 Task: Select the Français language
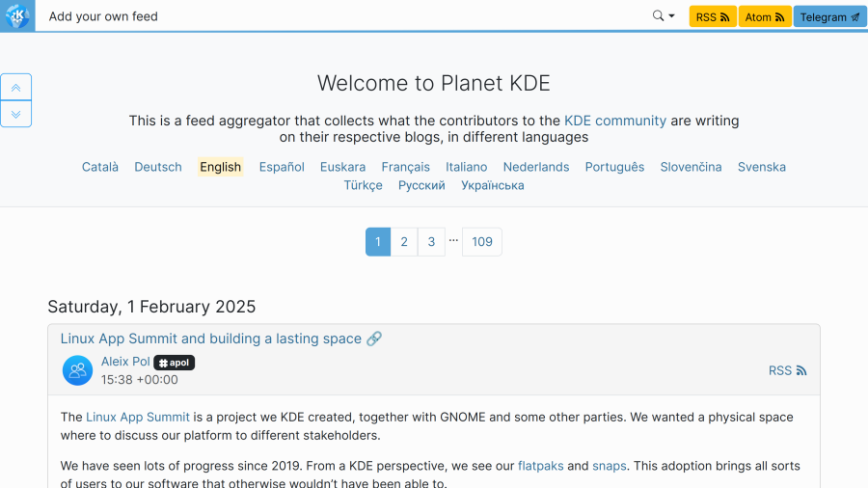pos(405,167)
